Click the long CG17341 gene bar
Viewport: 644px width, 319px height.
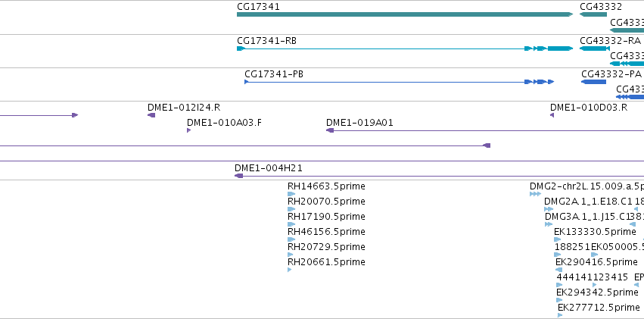click(x=405, y=14)
